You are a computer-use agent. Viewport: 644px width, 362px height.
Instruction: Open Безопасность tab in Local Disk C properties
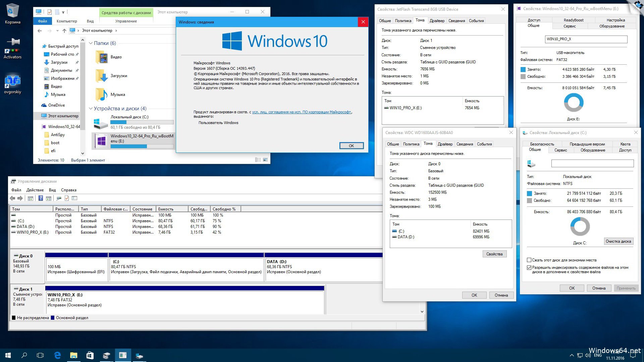pyautogui.click(x=542, y=144)
